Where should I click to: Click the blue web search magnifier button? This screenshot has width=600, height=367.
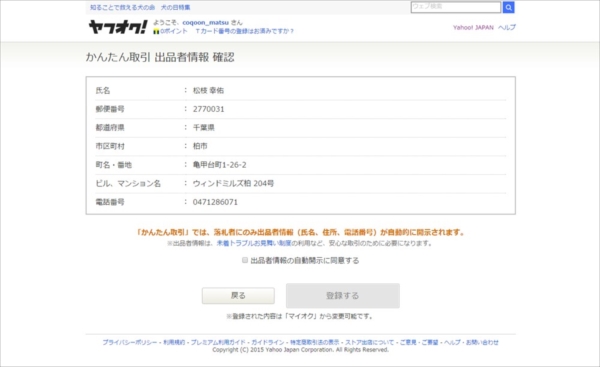(x=508, y=7)
